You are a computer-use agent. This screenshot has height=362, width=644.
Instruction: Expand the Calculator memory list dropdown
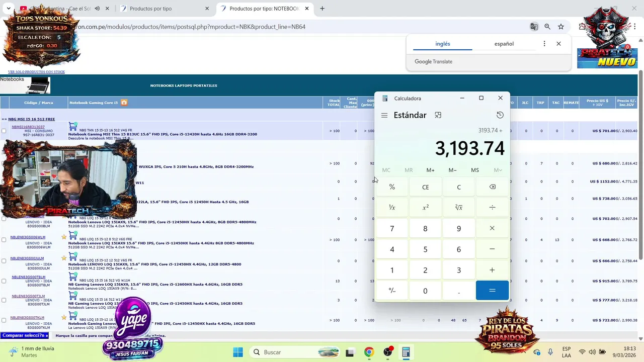click(x=498, y=170)
